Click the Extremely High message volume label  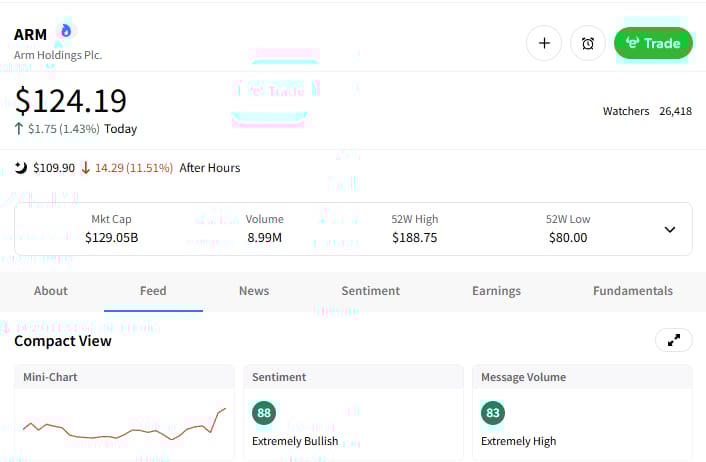click(518, 441)
